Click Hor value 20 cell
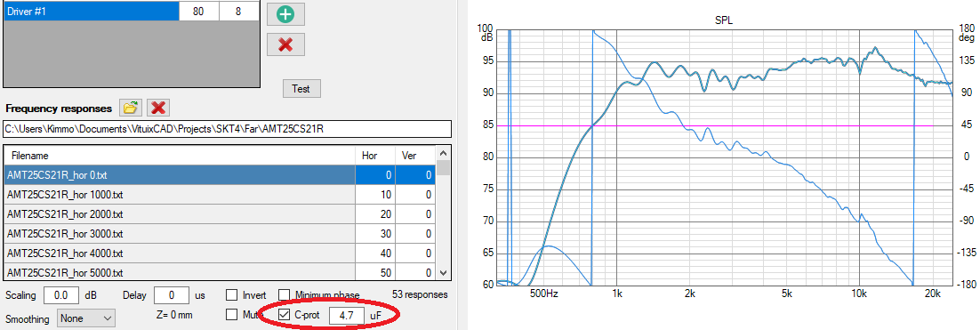The image size is (980, 330). tap(375, 214)
